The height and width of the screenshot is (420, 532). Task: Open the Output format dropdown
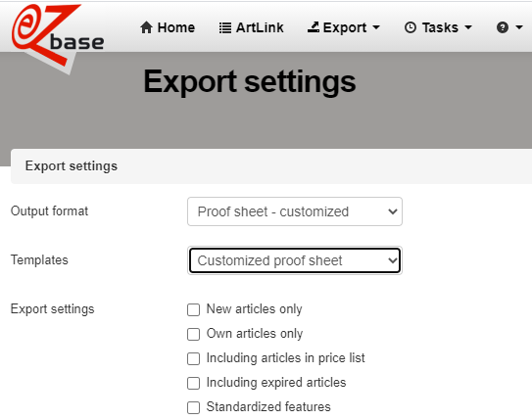[295, 211]
